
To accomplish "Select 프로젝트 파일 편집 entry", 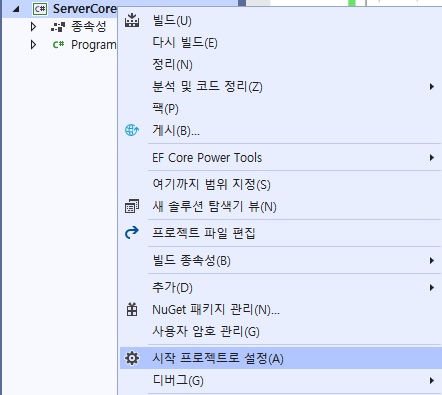I will tap(280, 233).
